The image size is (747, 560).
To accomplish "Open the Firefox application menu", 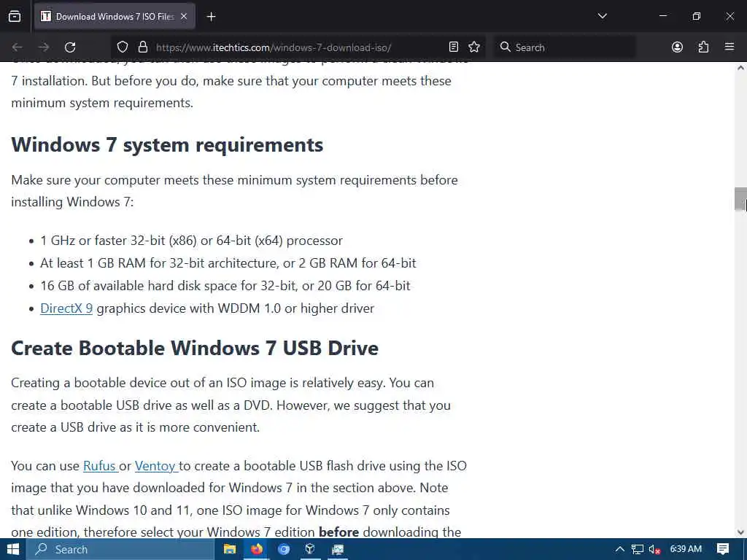I will [x=729, y=47].
